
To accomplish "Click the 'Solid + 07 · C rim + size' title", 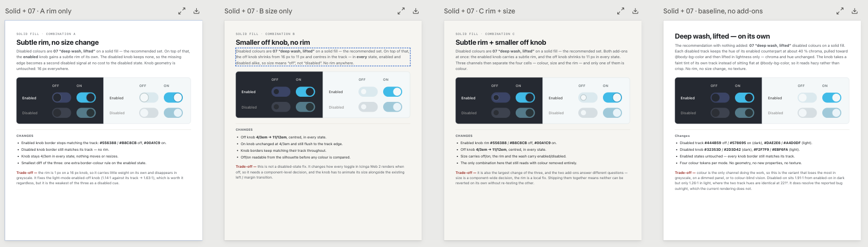I will tap(480, 11).
